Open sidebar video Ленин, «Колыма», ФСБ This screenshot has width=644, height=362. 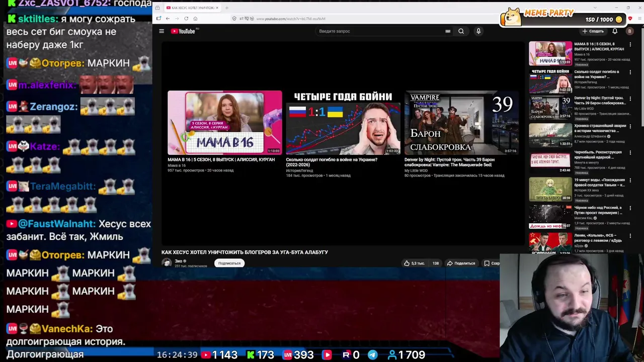tap(598, 238)
